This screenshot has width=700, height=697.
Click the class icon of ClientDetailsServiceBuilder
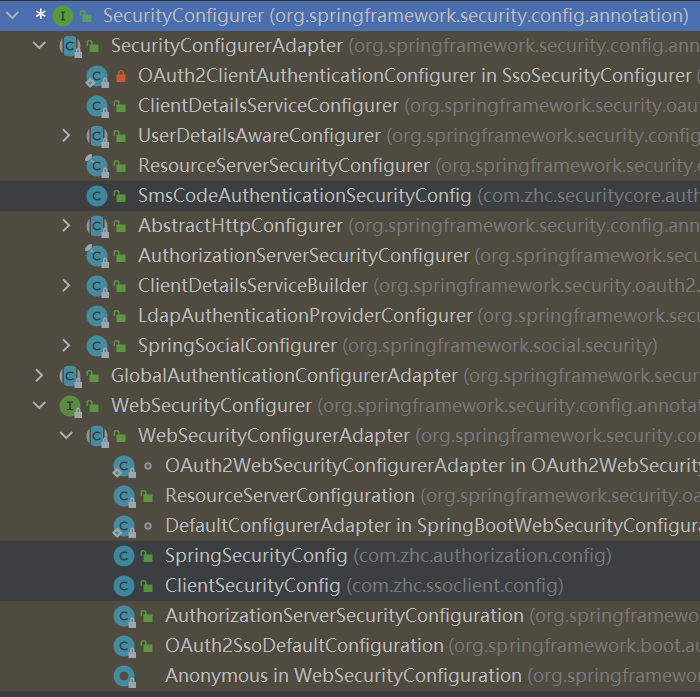[x=97, y=286]
